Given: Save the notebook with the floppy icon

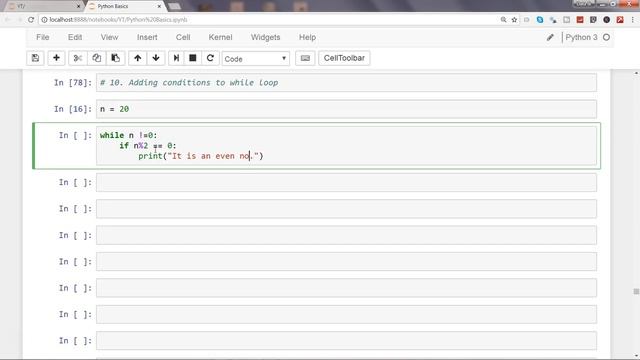Looking at the screenshot, I should (36, 58).
